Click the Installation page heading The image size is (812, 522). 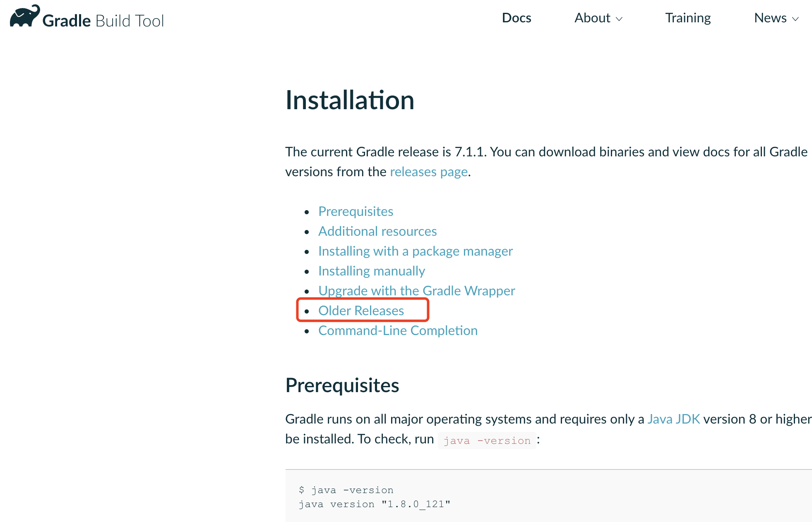click(350, 100)
